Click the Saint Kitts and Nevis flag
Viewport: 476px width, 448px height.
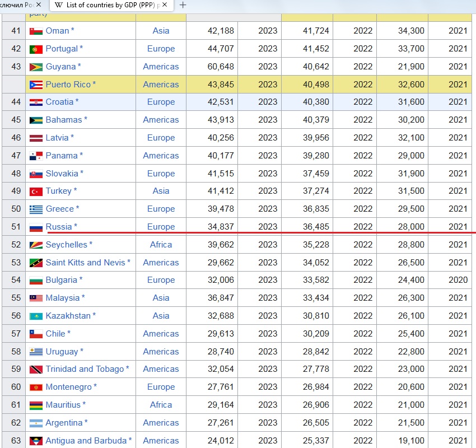[x=36, y=263]
